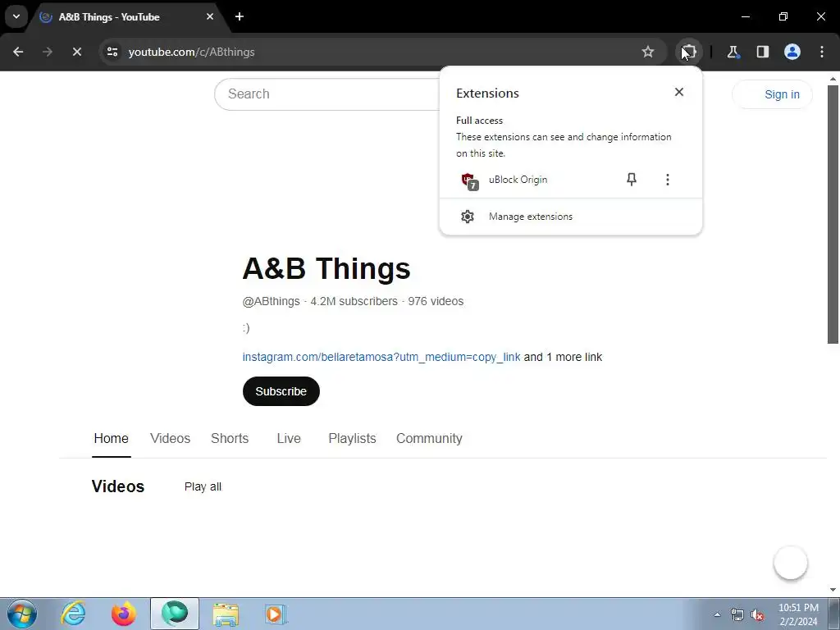Click the Sign in button
This screenshot has height=630, width=840.
tap(772, 94)
